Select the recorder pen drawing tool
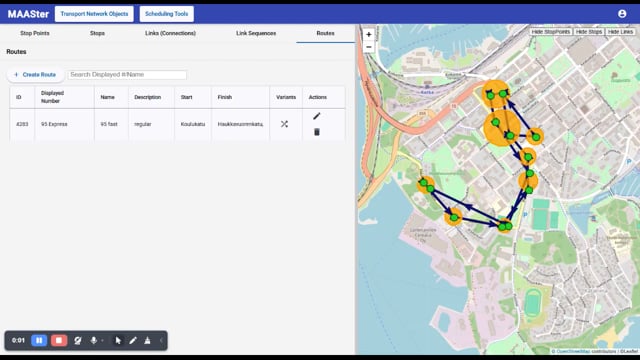The height and width of the screenshot is (360, 640). (x=133, y=340)
